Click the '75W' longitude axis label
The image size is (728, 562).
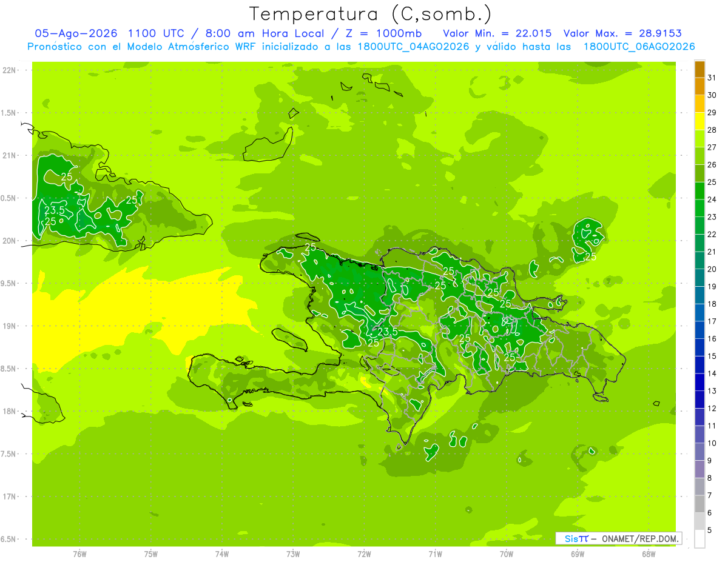(151, 554)
